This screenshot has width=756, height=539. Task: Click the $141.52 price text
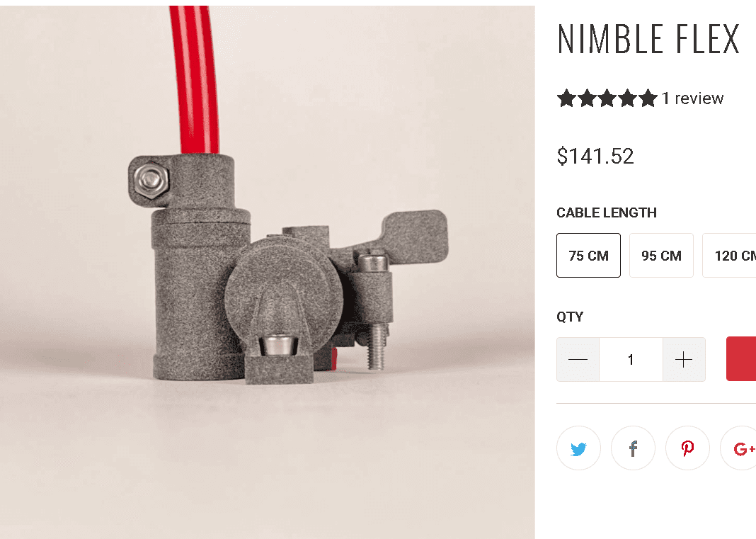pos(595,157)
